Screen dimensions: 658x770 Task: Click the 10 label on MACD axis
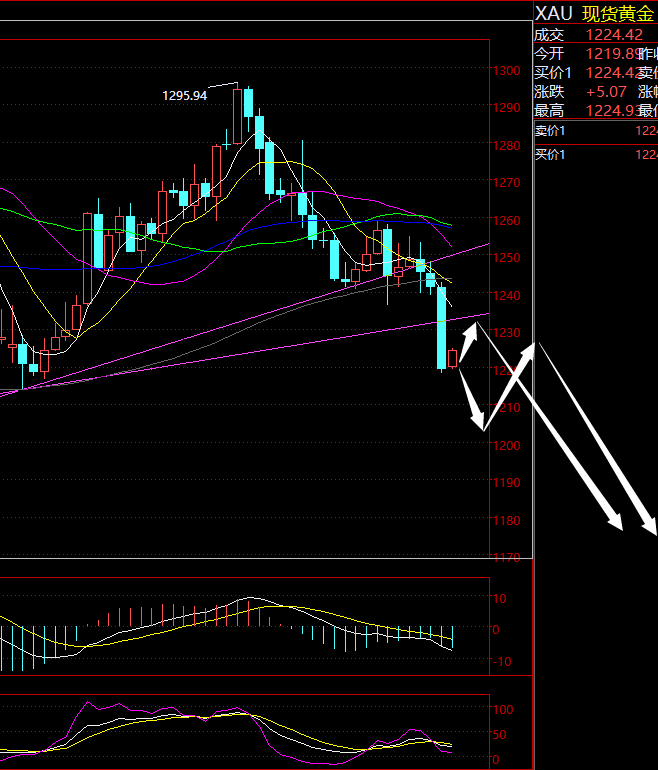[x=499, y=599]
